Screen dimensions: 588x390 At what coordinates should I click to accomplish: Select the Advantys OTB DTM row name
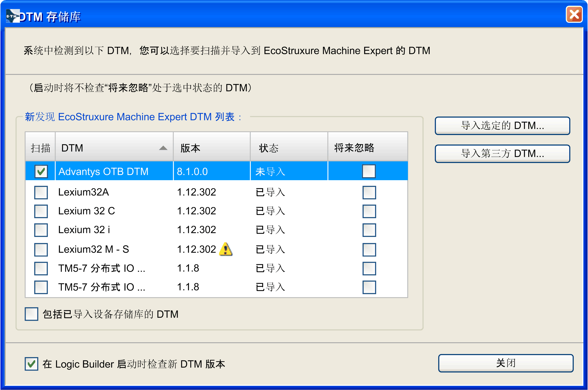pyautogui.click(x=103, y=172)
